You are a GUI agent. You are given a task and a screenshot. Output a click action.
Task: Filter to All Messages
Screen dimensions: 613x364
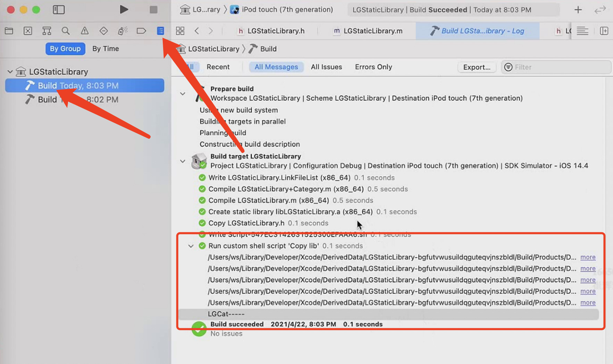[276, 67]
